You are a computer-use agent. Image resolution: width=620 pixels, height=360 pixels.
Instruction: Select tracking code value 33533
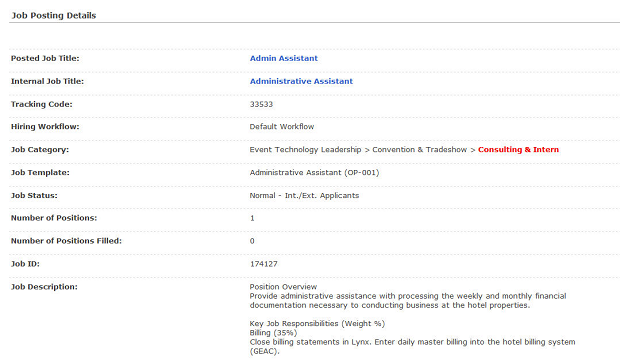tap(261, 104)
